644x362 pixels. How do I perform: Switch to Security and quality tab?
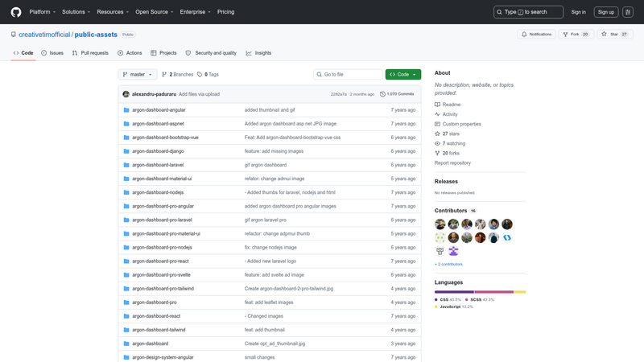(x=211, y=53)
